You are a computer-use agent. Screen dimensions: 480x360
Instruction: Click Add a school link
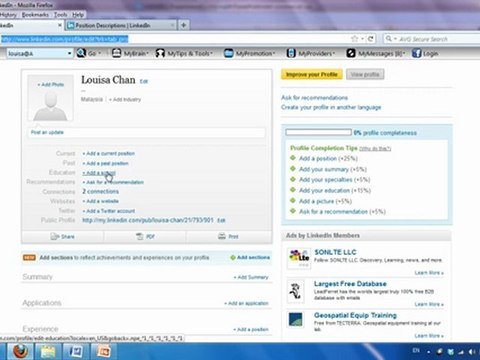pos(99,173)
